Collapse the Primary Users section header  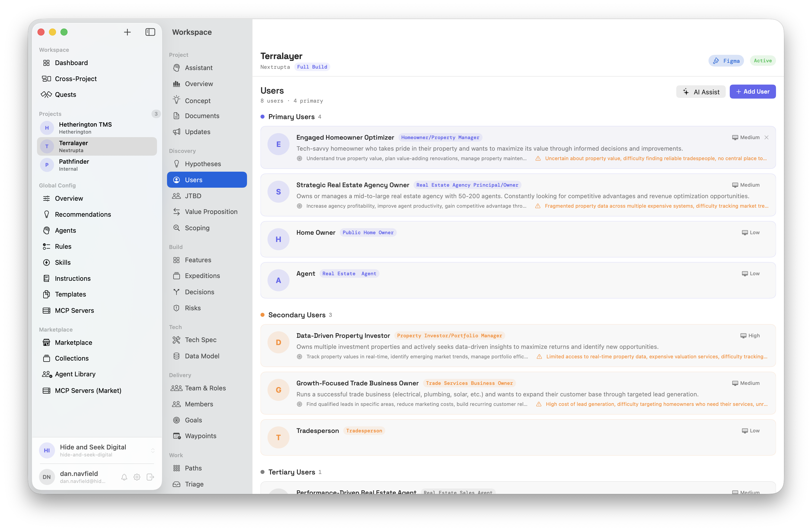pyautogui.click(x=291, y=117)
